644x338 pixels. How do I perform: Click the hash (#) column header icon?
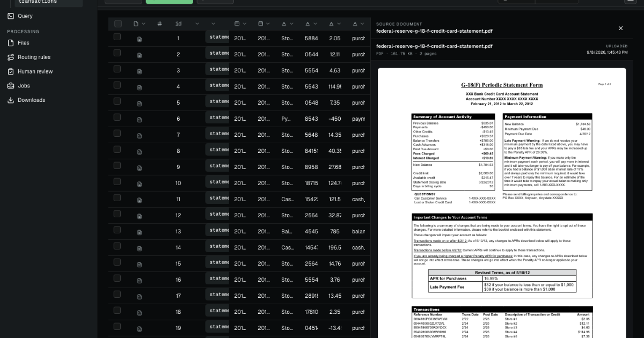coord(159,24)
